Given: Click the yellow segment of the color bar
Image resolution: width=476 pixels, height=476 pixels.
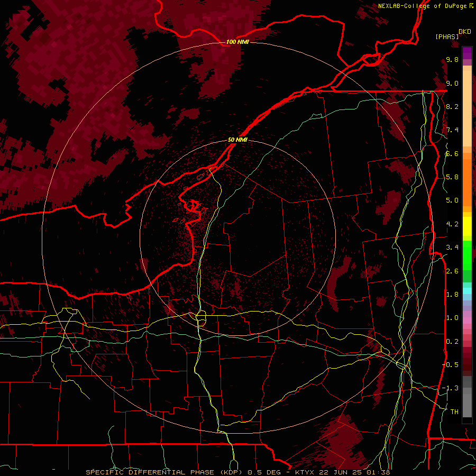Looking at the screenshot, I should tap(467, 226).
